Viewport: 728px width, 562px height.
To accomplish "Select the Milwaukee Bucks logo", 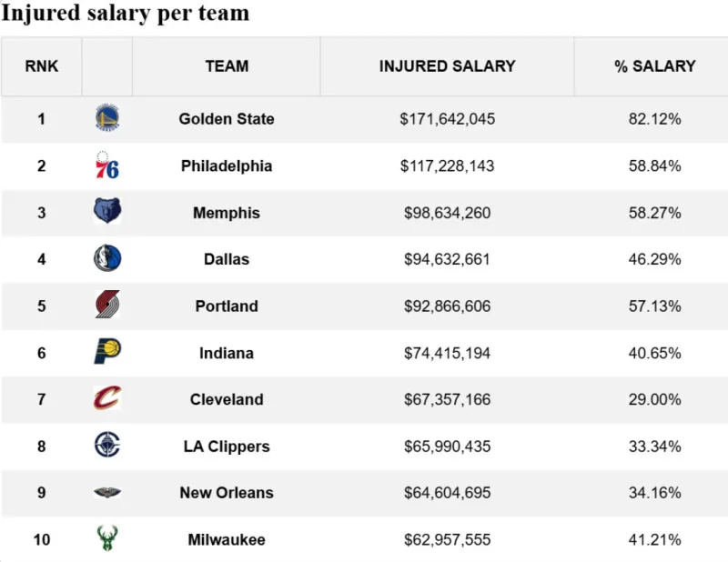I will coord(107,539).
